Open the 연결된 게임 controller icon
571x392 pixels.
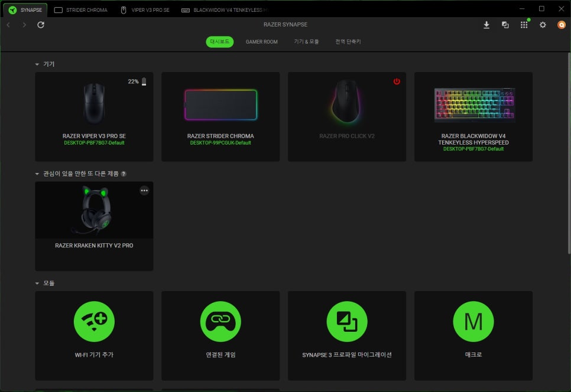click(x=220, y=321)
